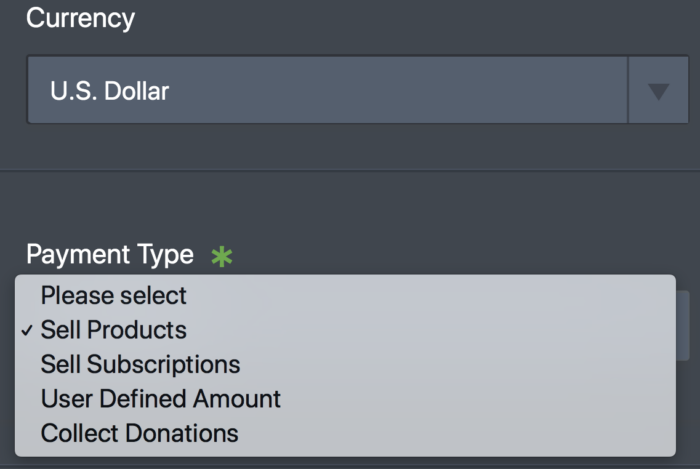This screenshot has width=700, height=469.
Task: Click the divider line below the Currency section
Action: coord(350,171)
